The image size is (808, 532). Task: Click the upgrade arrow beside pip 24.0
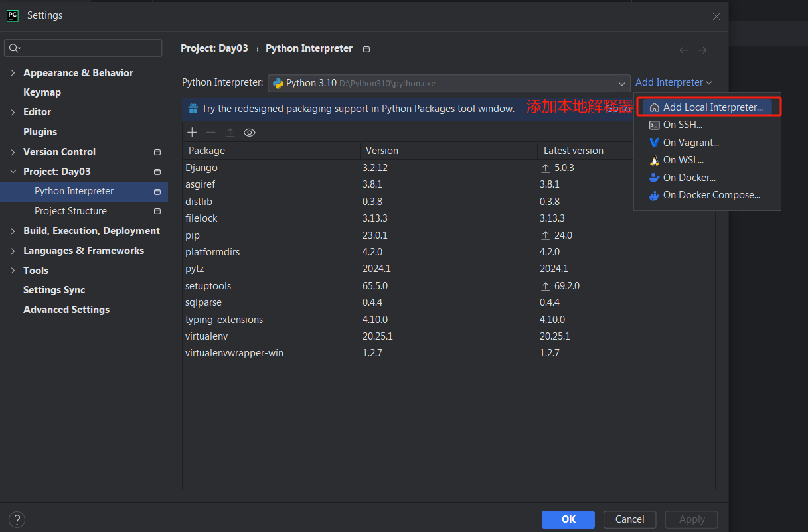click(x=546, y=235)
